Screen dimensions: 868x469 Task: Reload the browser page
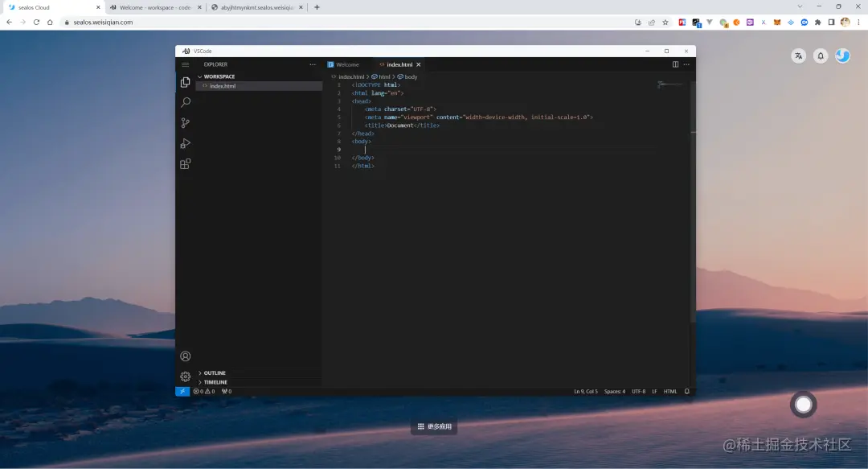(x=36, y=23)
